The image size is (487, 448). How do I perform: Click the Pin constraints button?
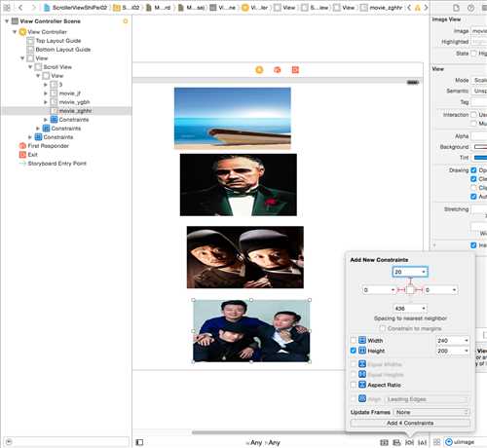click(x=409, y=442)
